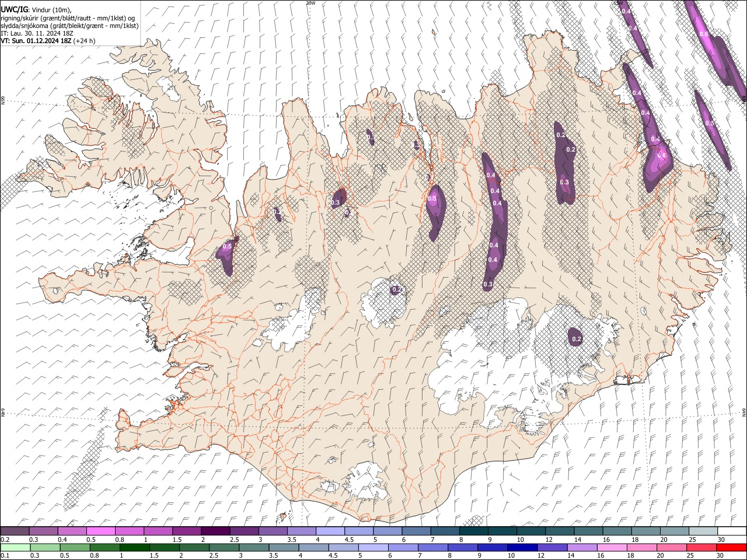Click the light lavender 4 mm snow swatch
Screen dimensions: 747x560
[330, 531]
